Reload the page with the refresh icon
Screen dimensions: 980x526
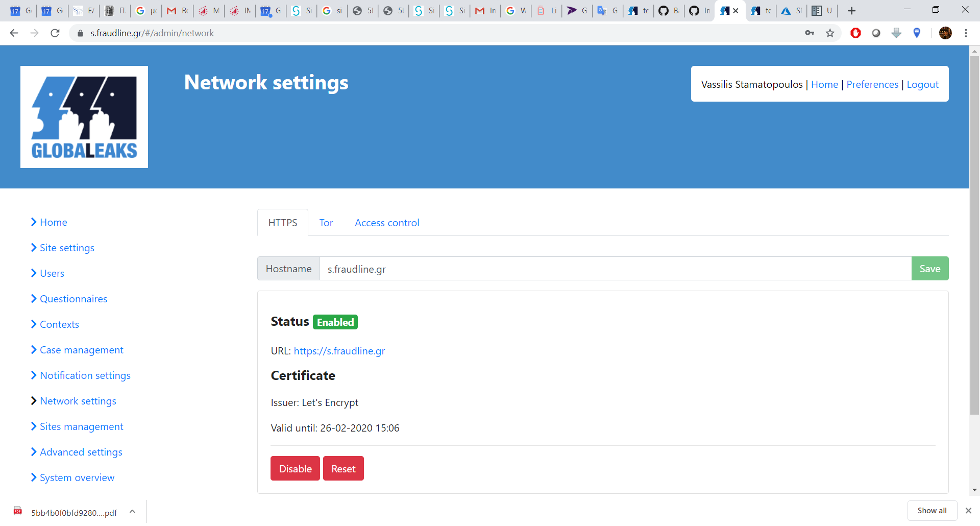point(55,33)
